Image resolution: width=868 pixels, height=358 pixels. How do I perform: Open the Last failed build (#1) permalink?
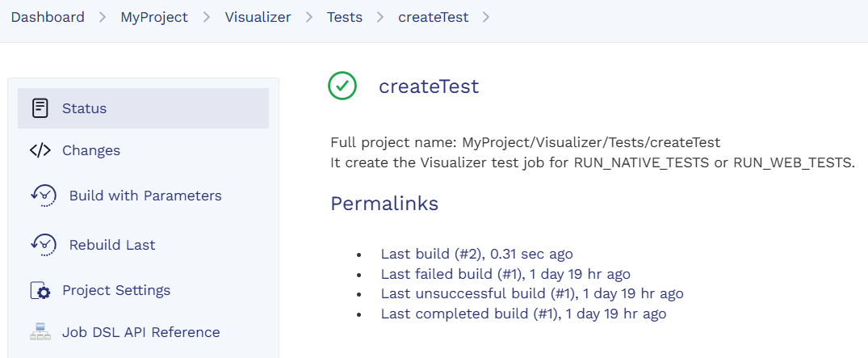505,274
